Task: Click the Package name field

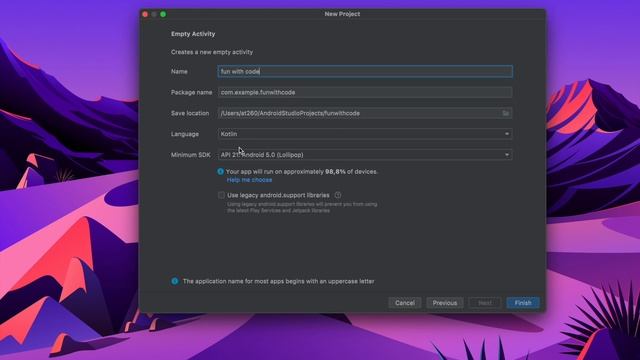Action: coord(365,92)
